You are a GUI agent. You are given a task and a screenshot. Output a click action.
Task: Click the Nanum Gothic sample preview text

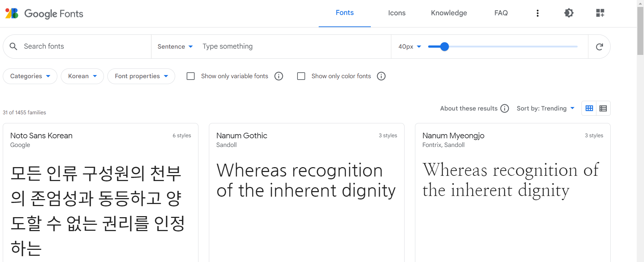coord(306,180)
